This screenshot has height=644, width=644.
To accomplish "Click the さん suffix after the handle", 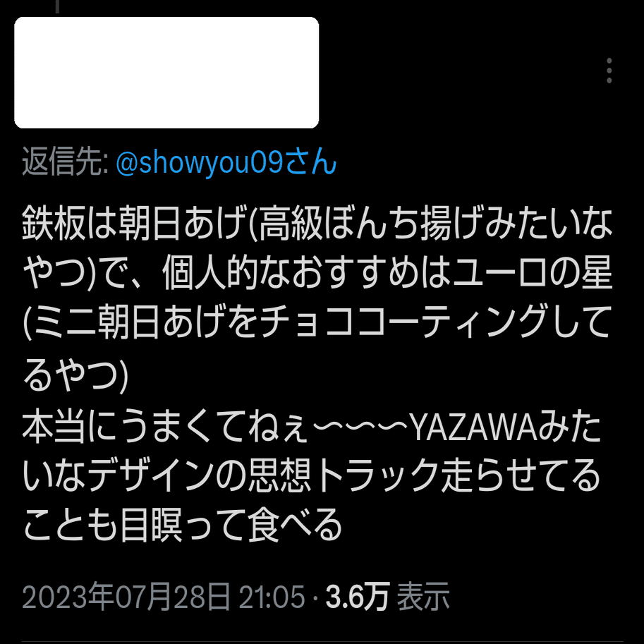I will (311, 162).
